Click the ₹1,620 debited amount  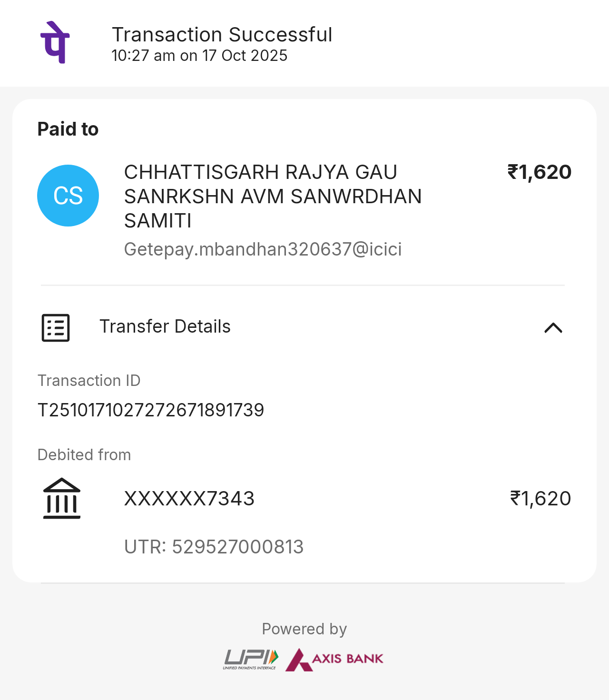pyautogui.click(x=540, y=499)
